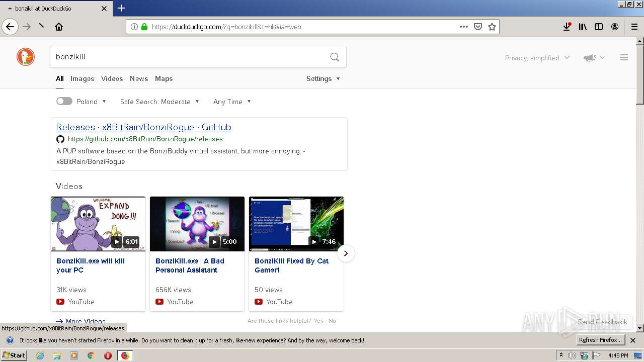Screen dimensions: 644x362
Task: Show site information icon in the address bar
Action: (134, 27)
